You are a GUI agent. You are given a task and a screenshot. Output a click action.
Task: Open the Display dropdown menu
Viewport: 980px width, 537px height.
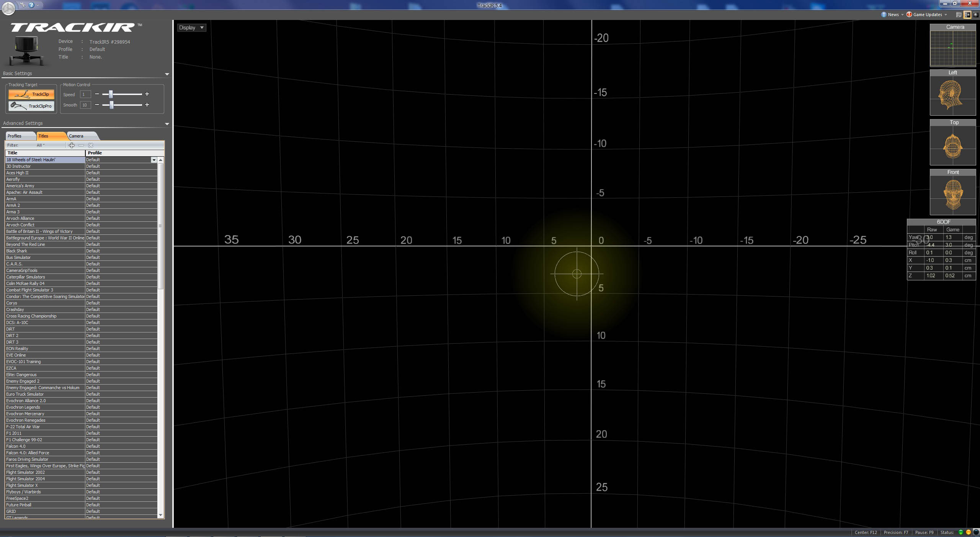point(191,28)
